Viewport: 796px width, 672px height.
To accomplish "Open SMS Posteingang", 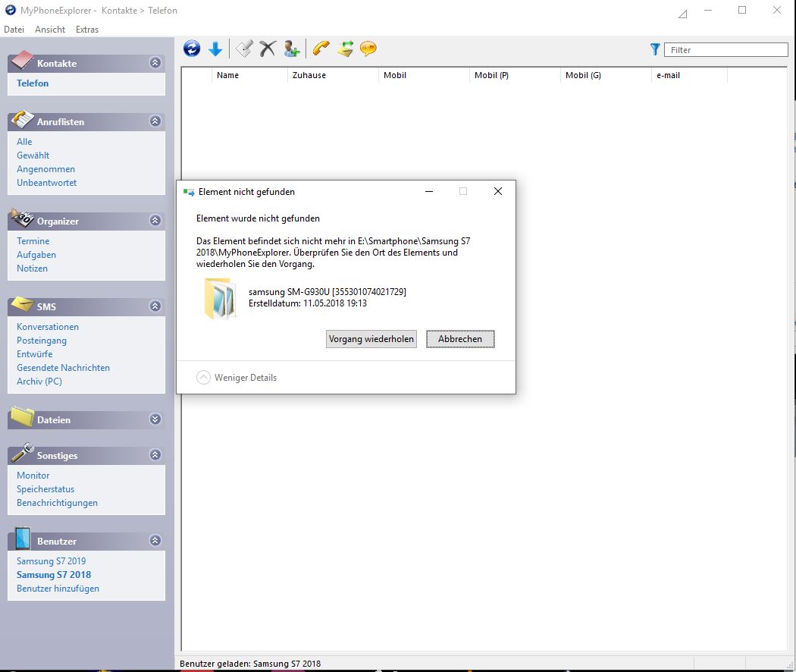I will click(42, 341).
